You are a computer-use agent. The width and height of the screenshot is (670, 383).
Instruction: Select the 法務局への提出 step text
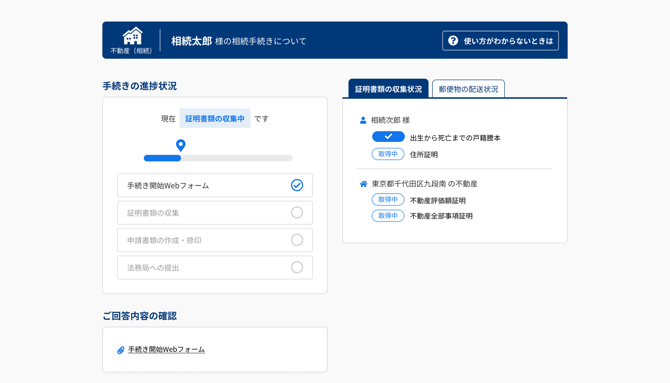tap(153, 268)
